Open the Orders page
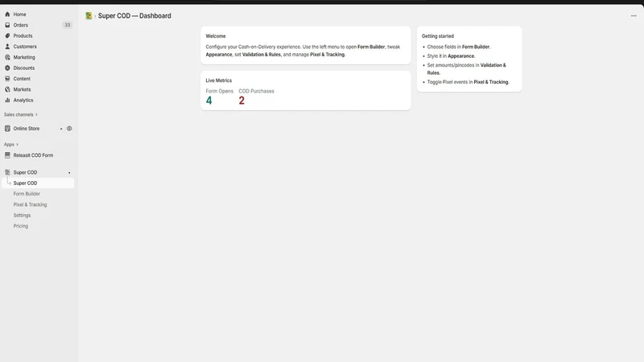Image resolution: width=644 pixels, height=362 pixels. (x=21, y=25)
